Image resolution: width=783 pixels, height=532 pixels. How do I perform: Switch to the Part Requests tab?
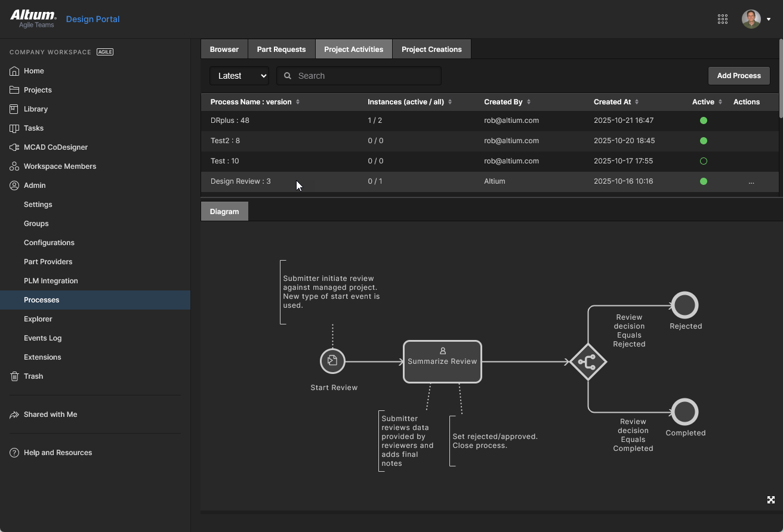(x=281, y=50)
